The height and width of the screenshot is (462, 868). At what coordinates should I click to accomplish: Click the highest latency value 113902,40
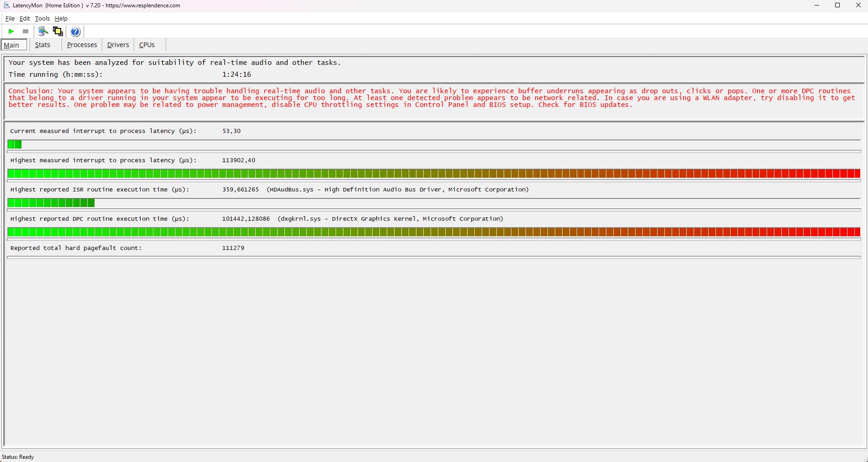[x=239, y=160]
